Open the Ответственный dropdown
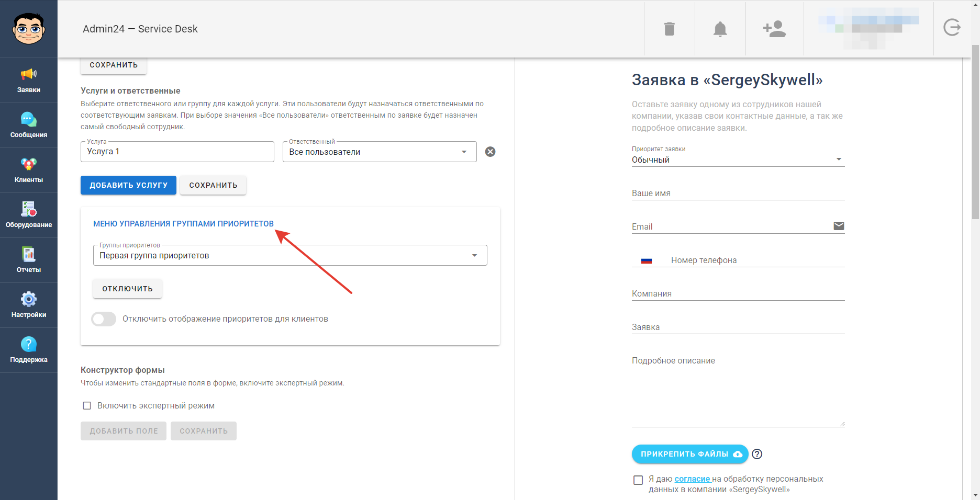 [x=380, y=152]
